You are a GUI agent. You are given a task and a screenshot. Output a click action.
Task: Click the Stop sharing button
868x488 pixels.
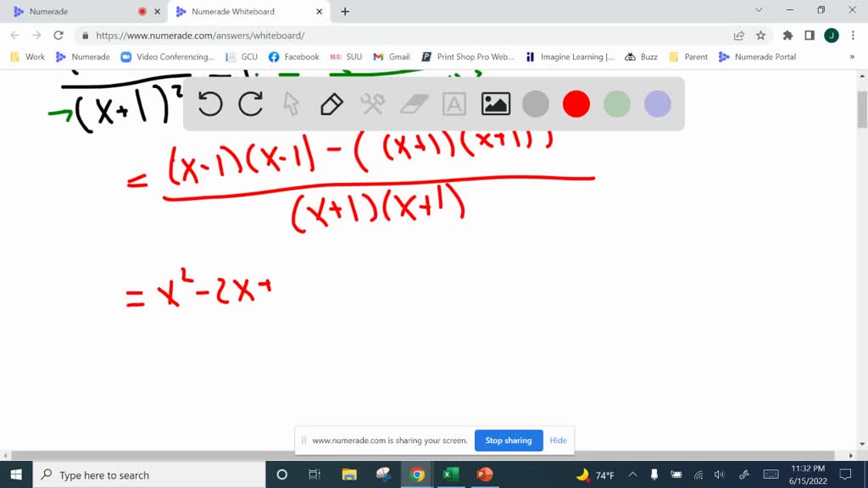[x=509, y=441]
